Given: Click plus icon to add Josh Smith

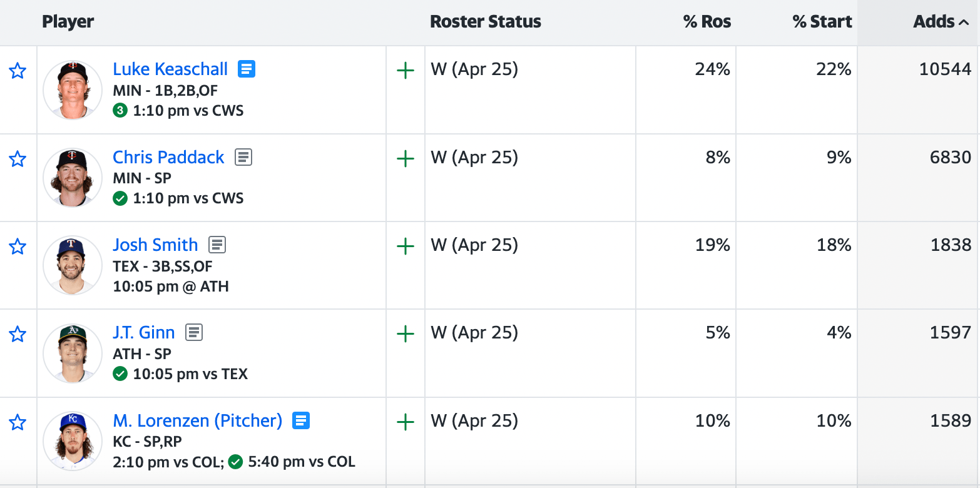Looking at the screenshot, I should [x=406, y=247].
